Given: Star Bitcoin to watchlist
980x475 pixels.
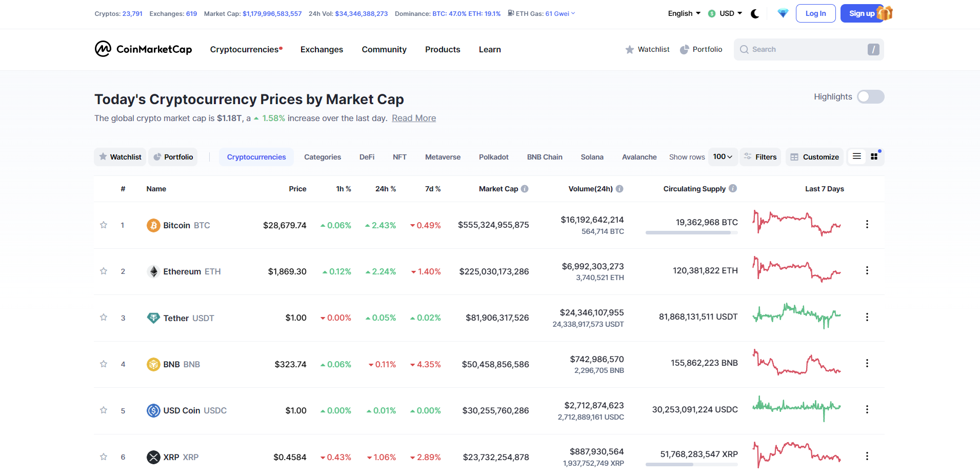Looking at the screenshot, I should [104, 225].
